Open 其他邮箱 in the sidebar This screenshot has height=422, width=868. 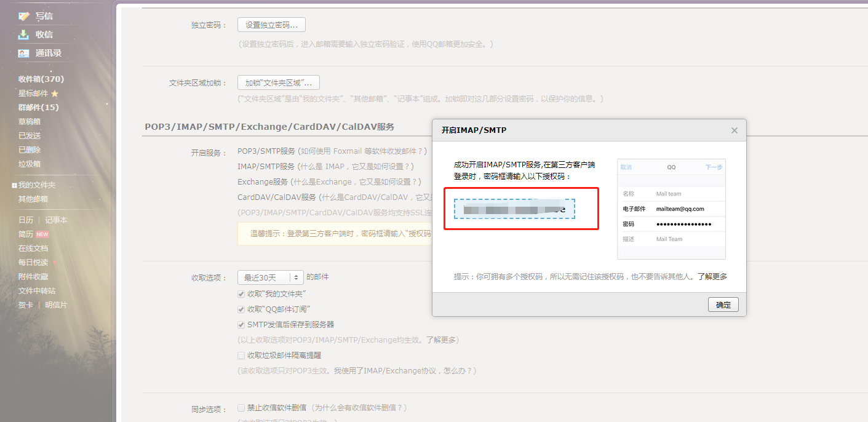pos(33,199)
